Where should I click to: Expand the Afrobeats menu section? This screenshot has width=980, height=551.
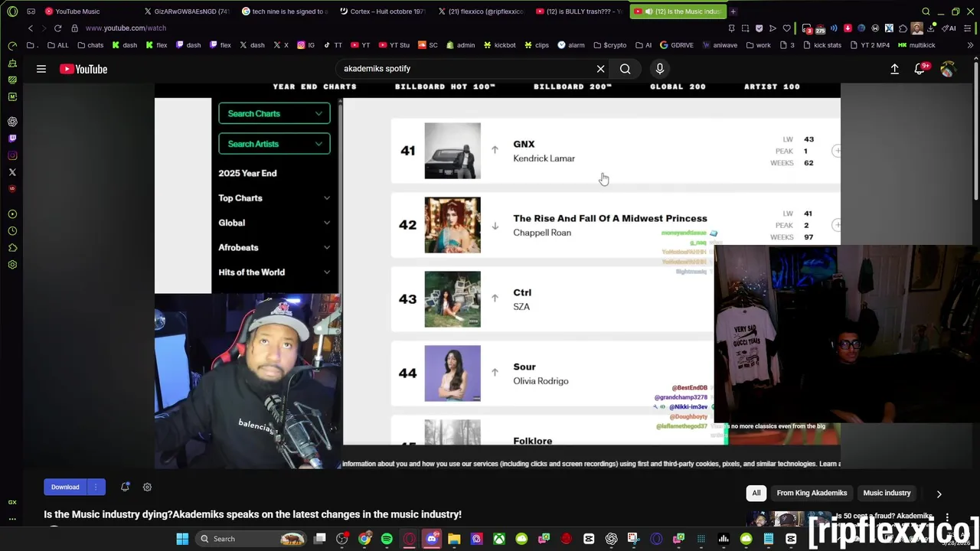pos(274,247)
